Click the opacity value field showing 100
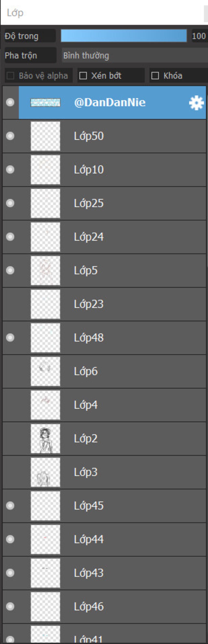Screen dimensions: 208x644 coord(199,36)
